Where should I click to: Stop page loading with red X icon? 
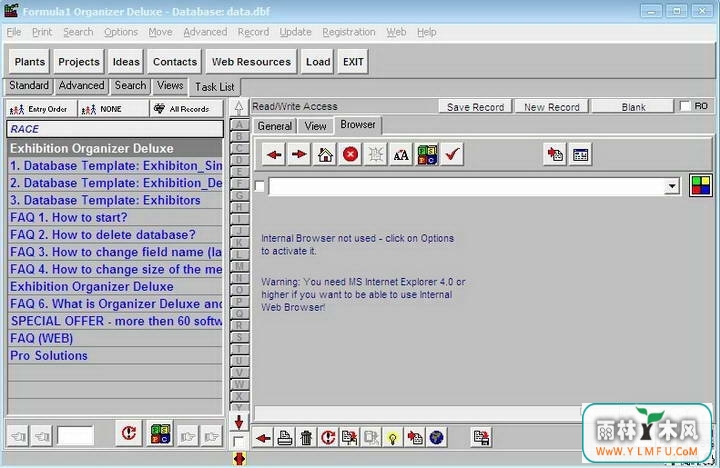[350, 155]
